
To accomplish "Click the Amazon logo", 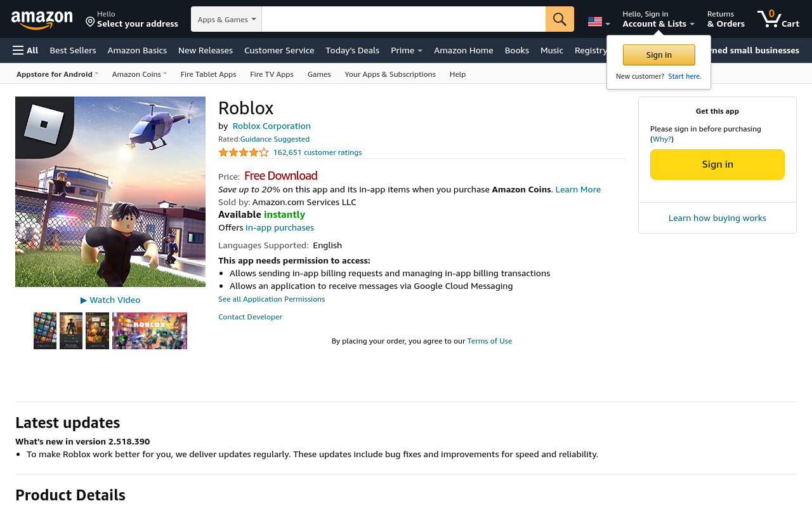I will point(42,20).
